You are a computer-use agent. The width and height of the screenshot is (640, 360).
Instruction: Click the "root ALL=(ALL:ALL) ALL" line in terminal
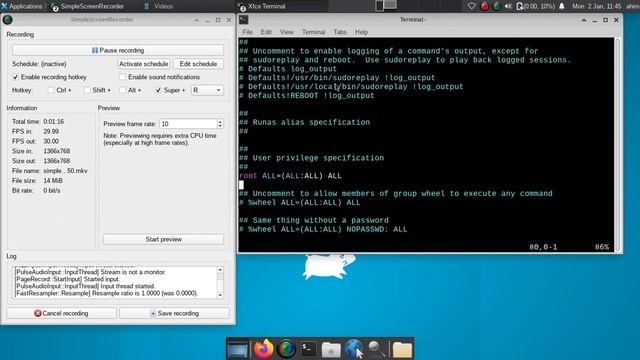point(290,176)
